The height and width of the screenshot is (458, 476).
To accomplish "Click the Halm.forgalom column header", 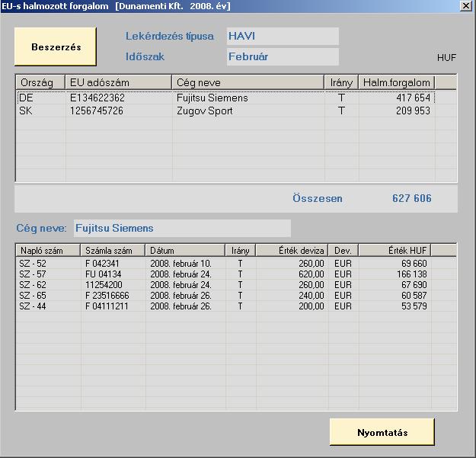I will [x=397, y=82].
